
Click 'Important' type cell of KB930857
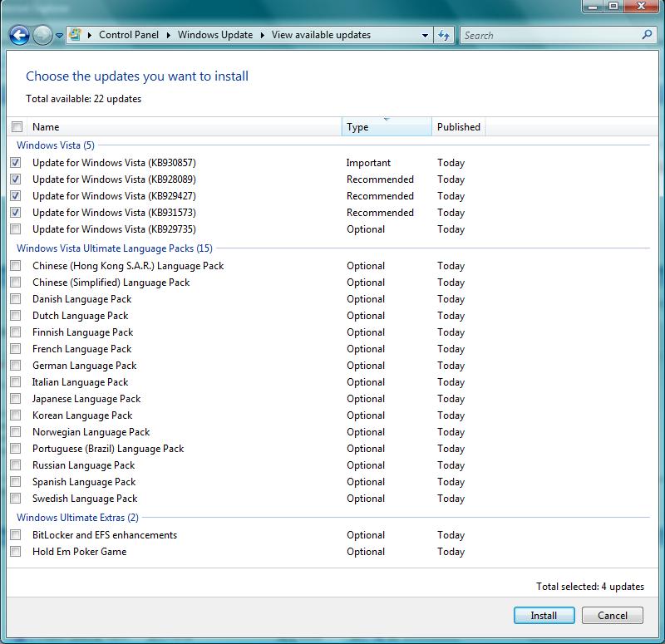(x=368, y=163)
